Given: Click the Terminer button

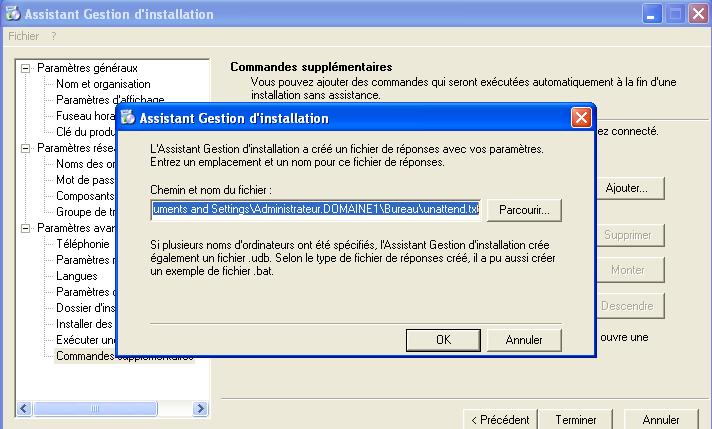Looking at the screenshot, I should (575, 420).
